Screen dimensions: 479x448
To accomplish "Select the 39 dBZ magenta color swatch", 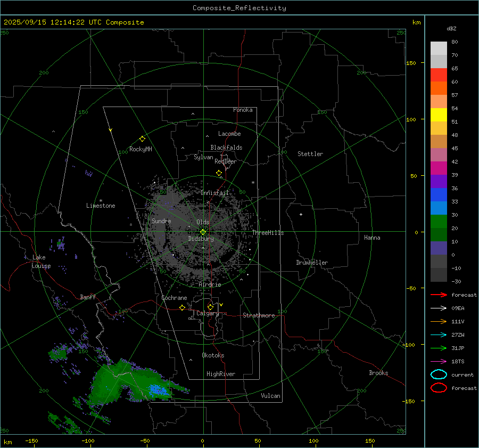I will coord(439,168).
